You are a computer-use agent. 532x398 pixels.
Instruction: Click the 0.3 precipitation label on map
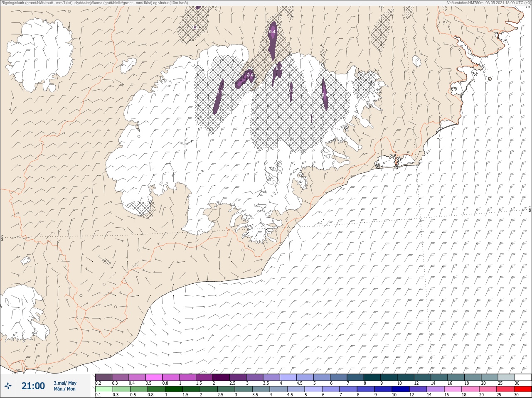coord(279,68)
